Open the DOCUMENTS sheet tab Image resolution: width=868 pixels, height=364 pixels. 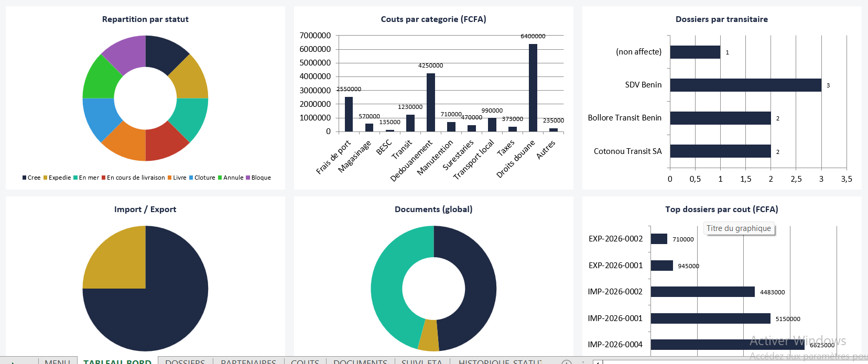pyautogui.click(x=360, y=361)
